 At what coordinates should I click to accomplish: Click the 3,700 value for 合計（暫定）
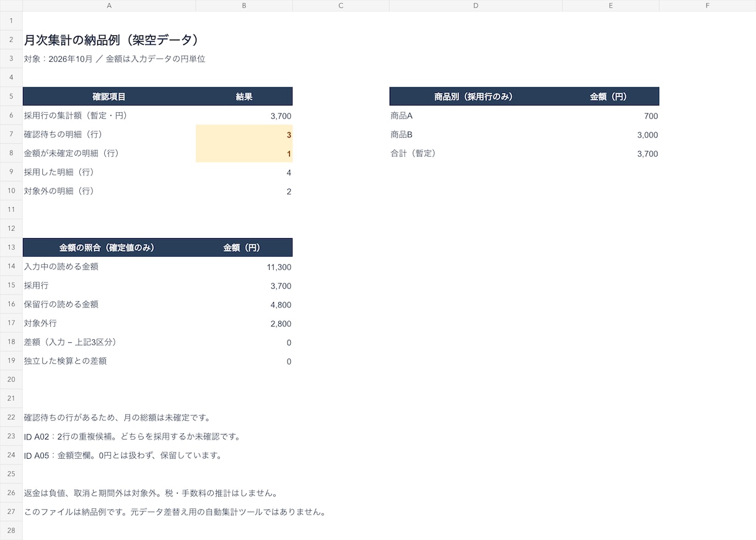point(611,153)
